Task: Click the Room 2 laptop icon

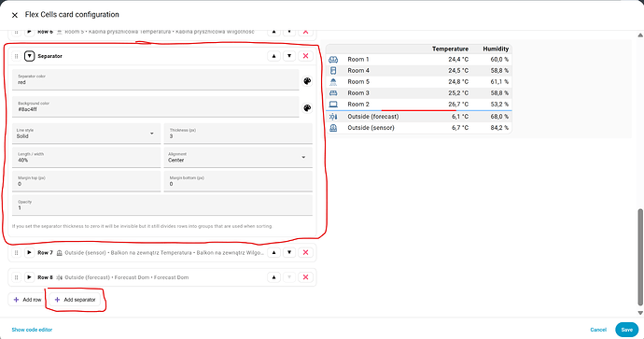Action: click(333, 105)
